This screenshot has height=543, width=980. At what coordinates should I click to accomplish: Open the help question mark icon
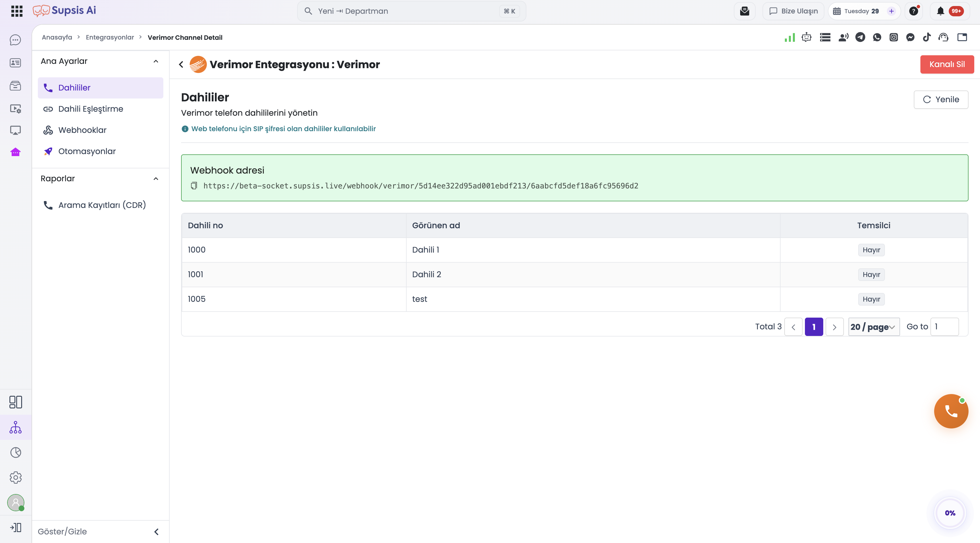914,11
